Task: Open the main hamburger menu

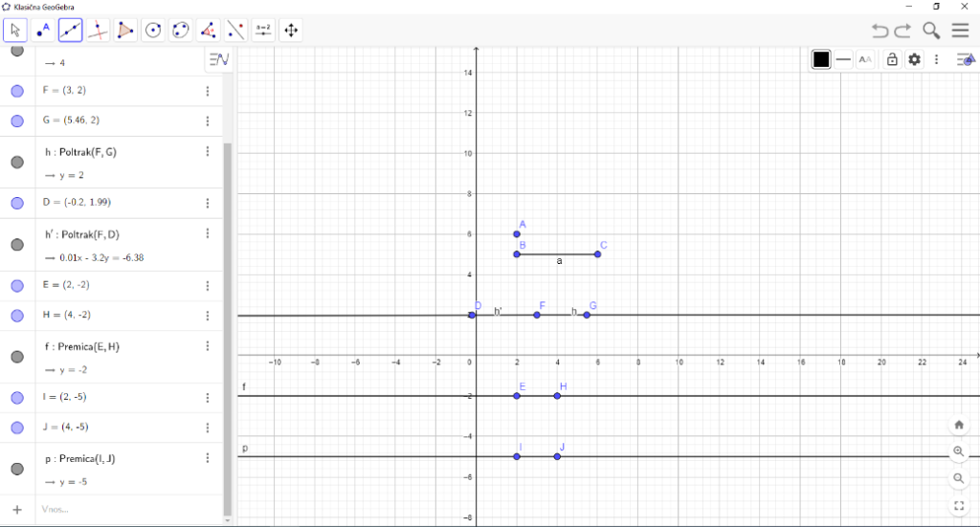Action: pos(961,30)
